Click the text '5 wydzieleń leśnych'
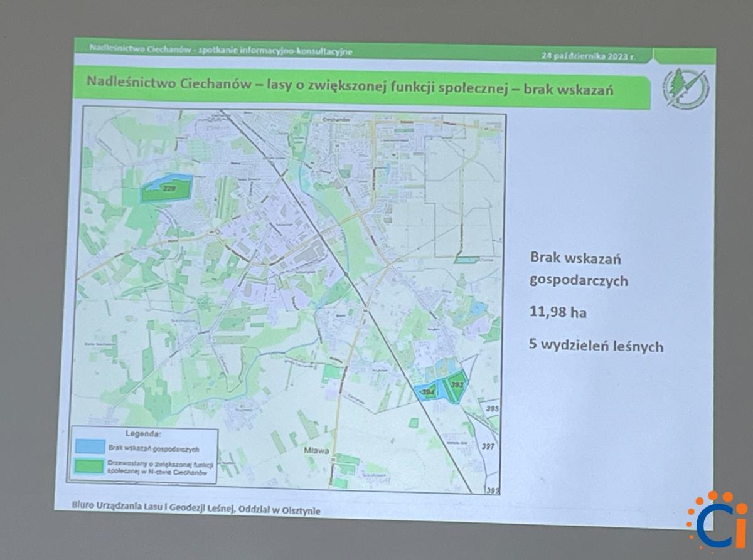This screenshot has height=560, width=753. tap(595, 344)
